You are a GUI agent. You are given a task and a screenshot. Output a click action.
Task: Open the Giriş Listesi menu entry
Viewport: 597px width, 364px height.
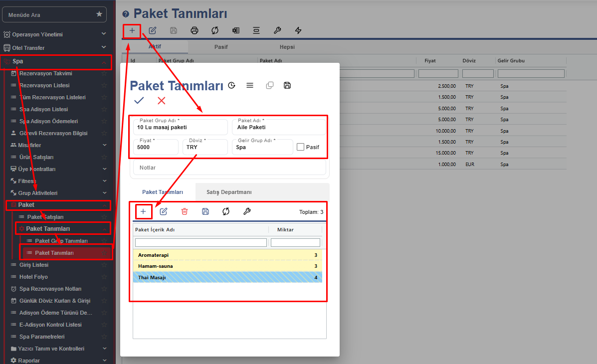tap(33, 265)
